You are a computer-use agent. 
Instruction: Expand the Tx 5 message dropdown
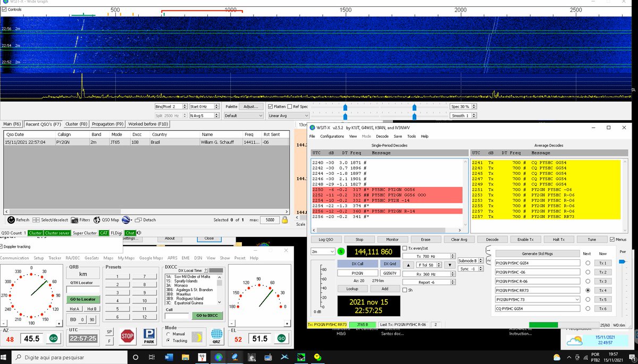(x=577, y=300)
